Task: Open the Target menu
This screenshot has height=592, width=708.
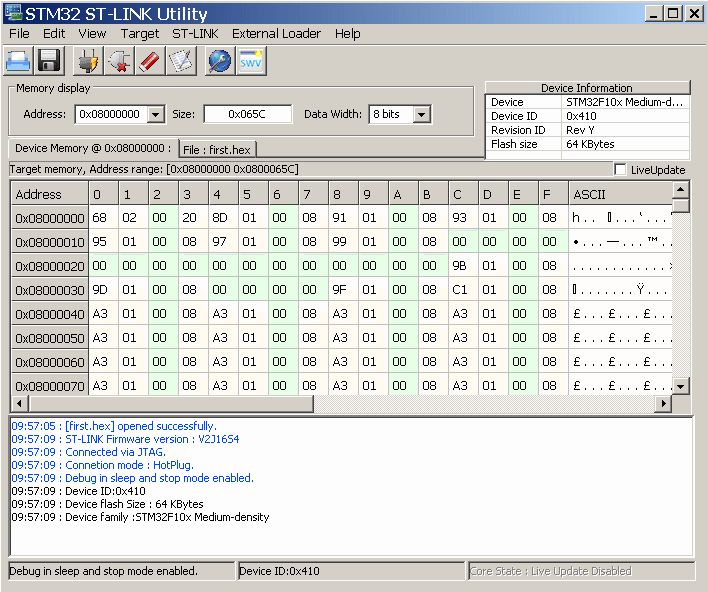Action: (140, 33)
